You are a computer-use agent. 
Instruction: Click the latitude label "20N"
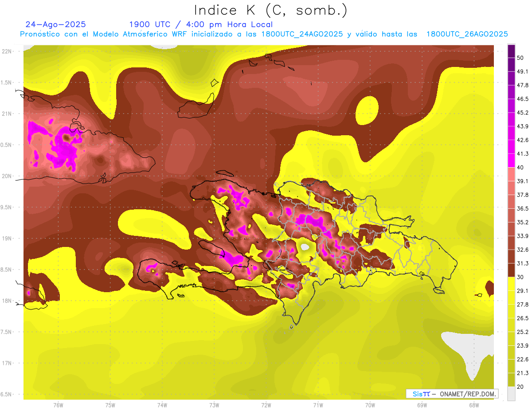7,176
